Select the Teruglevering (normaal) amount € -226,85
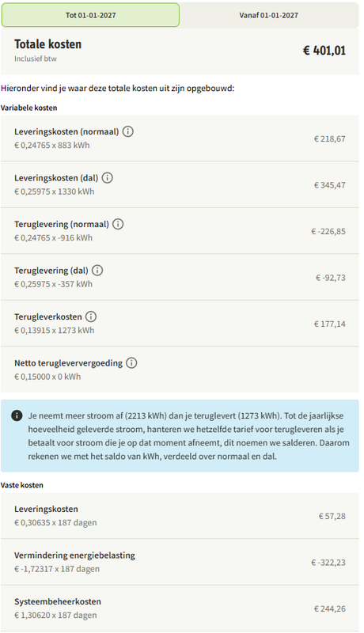The height and width of the screenshot is (633, 364). click(x=328, y=231)
